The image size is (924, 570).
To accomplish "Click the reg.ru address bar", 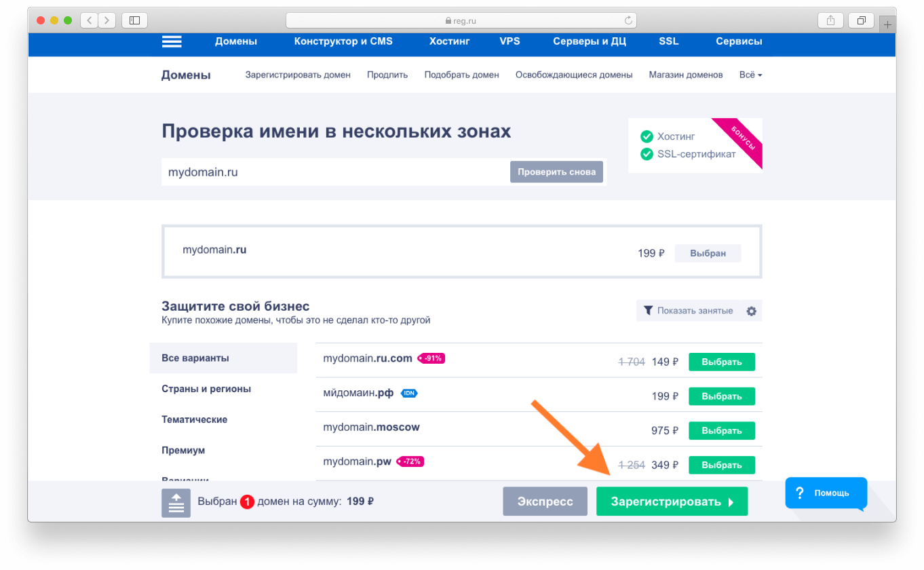I will (x=462, y=20).
